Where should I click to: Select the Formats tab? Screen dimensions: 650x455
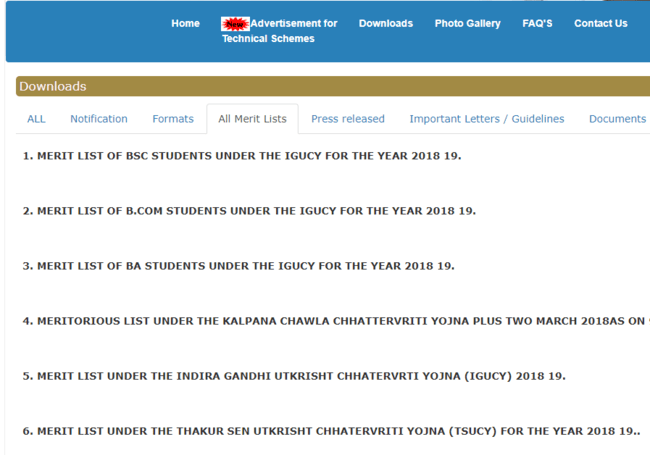coord(173,119)
